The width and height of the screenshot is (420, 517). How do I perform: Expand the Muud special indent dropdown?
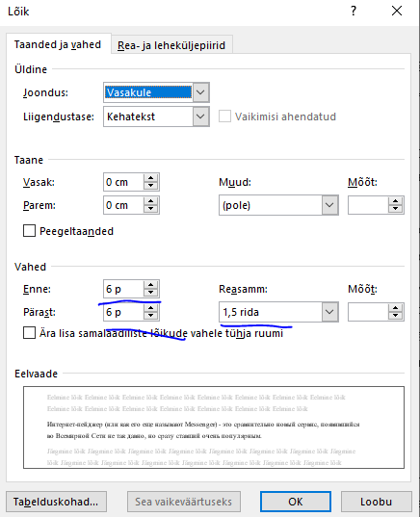pos(329,205)
